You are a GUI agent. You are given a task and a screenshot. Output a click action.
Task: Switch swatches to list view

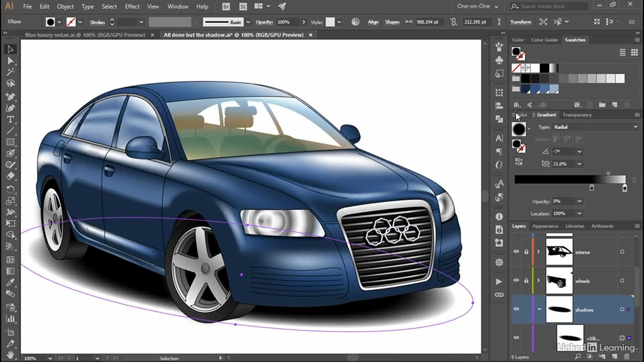click(622, 52)
